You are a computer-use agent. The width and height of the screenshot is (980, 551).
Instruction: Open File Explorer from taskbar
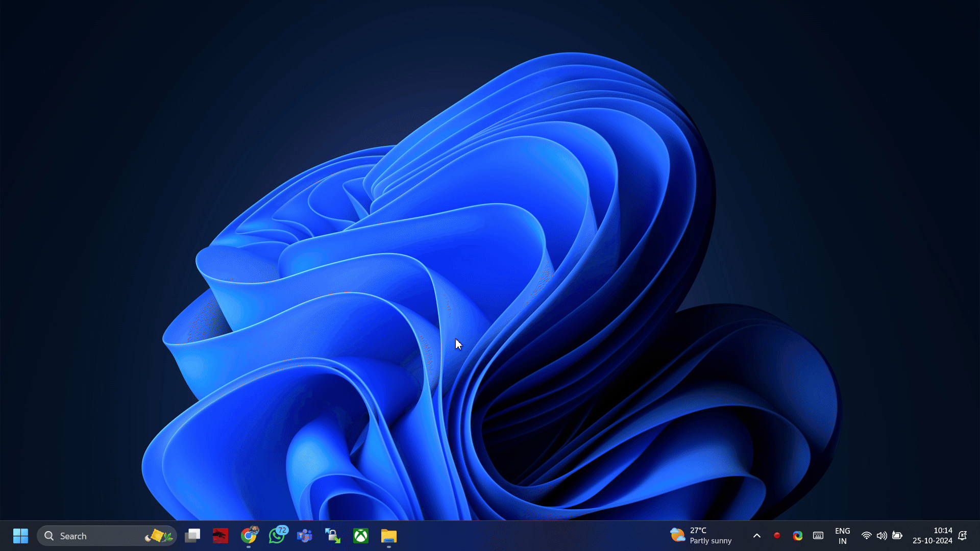tap(389, 536)
